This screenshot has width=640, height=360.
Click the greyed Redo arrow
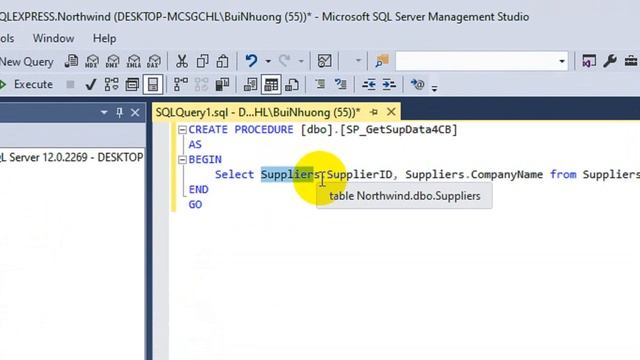(x=284, y=61)
